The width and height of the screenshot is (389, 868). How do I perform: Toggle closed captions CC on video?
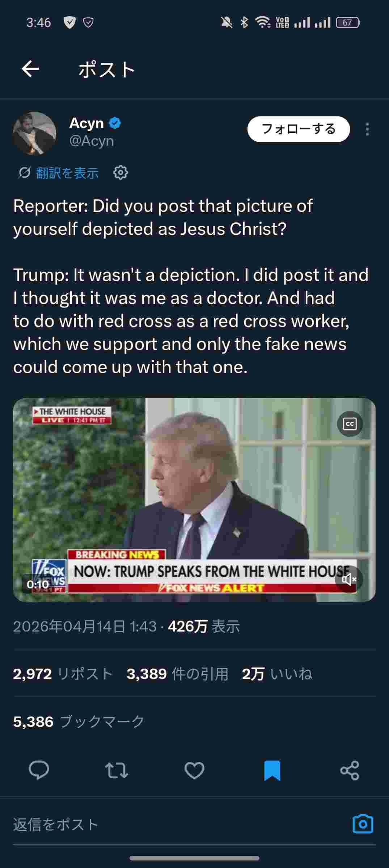[x=350, y=424]
